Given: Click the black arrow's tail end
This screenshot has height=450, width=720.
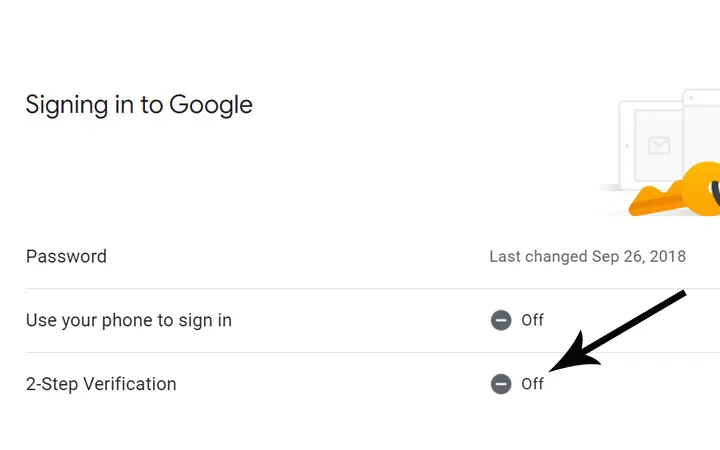Looking at the screenshot, I should (x=681, y=296).
